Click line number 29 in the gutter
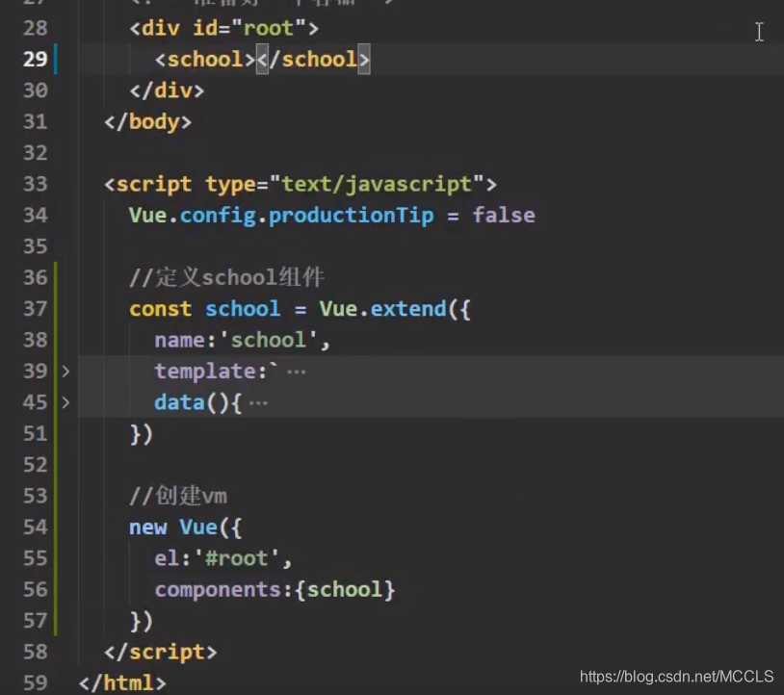The width and height of the screenshot is (784, 695). coord(35,59)
